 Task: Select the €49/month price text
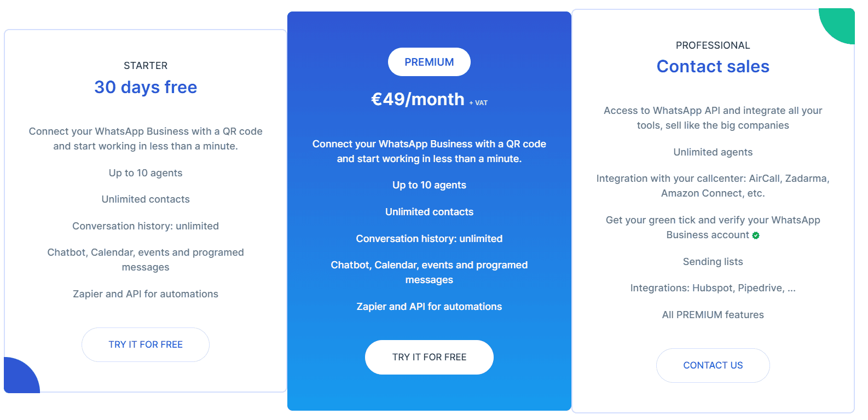[418, 99]
